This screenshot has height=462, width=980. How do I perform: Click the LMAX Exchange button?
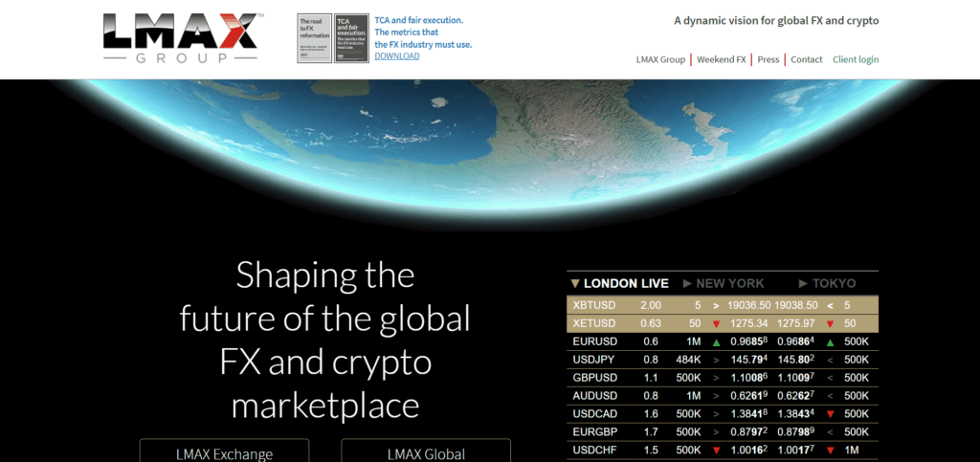[224, 453]
